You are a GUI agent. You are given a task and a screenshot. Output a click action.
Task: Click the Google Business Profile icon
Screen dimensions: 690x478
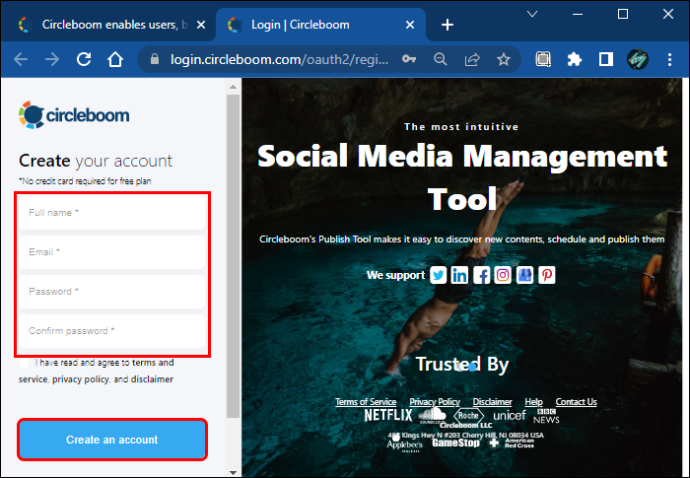click(x=525, y=275)
